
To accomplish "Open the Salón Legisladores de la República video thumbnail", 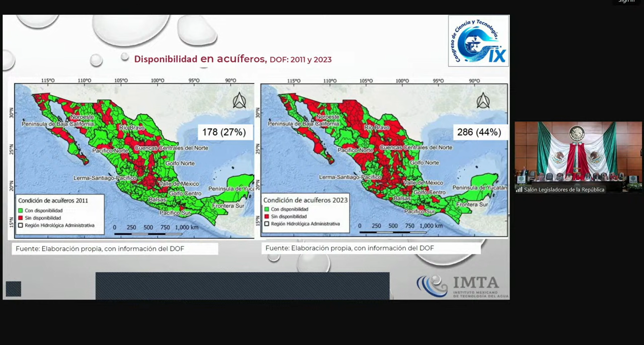I will [x=578, y=157].
